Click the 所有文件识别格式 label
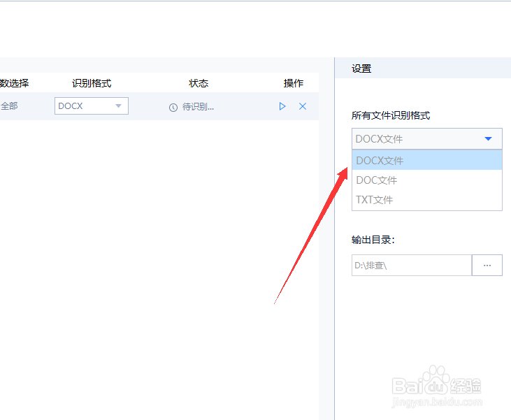The width and height of the screenshot is (511, 420). [391, 115]
